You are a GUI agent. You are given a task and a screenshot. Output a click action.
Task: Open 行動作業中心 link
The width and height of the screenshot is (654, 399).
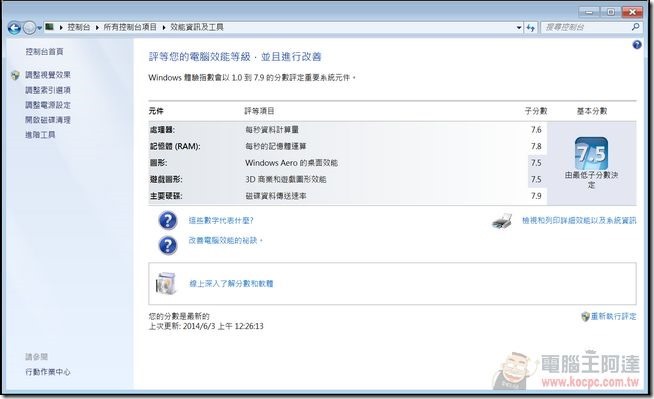48,372
